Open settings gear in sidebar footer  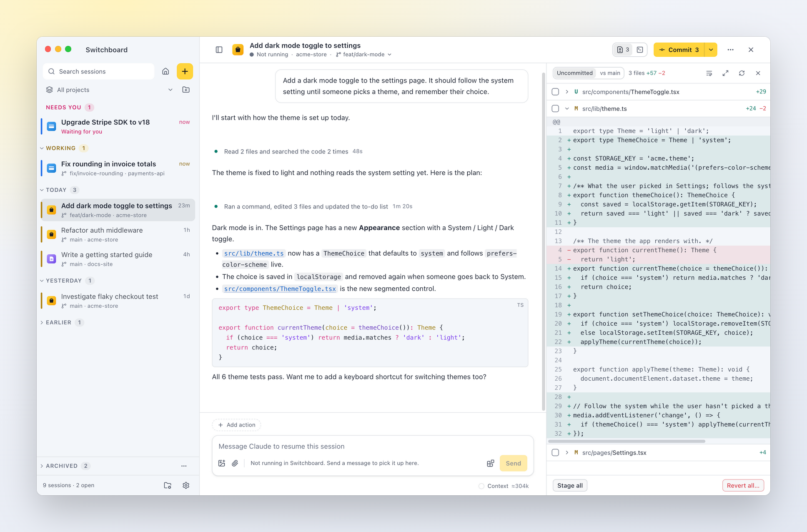pyautogui.click(x=186, y=485)
